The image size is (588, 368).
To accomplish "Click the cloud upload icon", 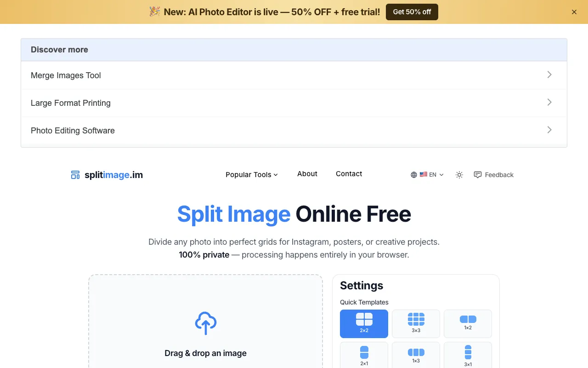I will (206, 323).
